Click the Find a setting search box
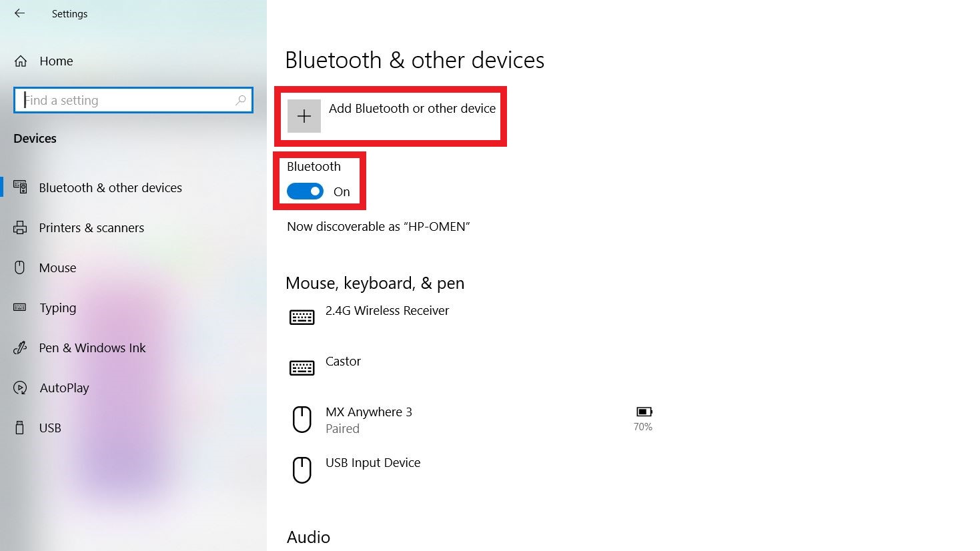 [127, 100]
